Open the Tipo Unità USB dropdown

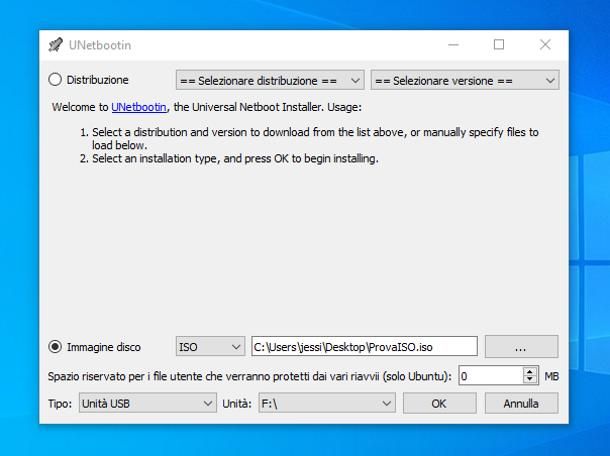(x=148, y=403)
